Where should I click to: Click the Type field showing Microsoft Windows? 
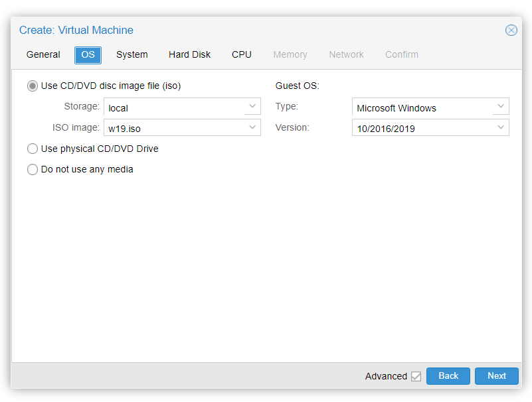tap(422, 107)
